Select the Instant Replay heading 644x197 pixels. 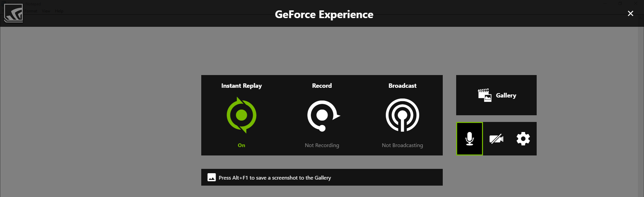click(x=241, y=86)
